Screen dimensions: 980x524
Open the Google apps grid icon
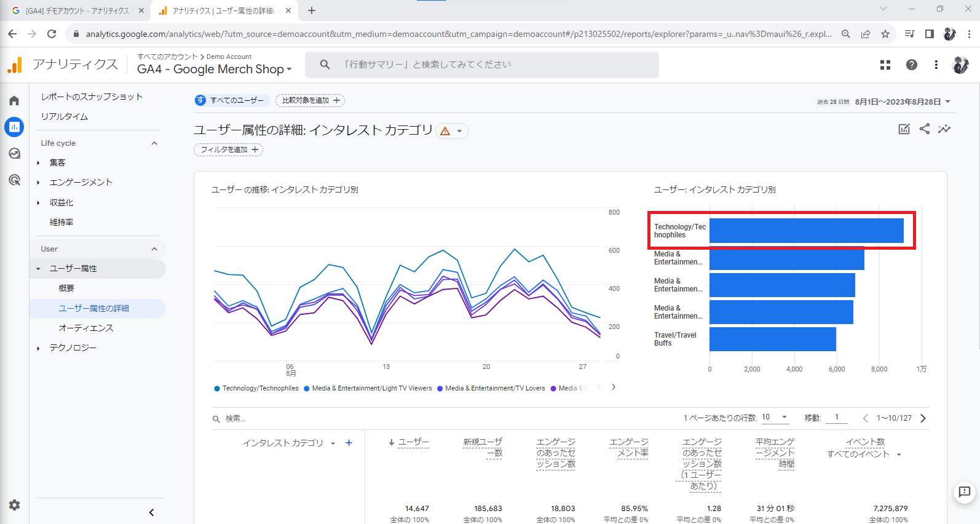pyautogui.click(x=885, y=65)
